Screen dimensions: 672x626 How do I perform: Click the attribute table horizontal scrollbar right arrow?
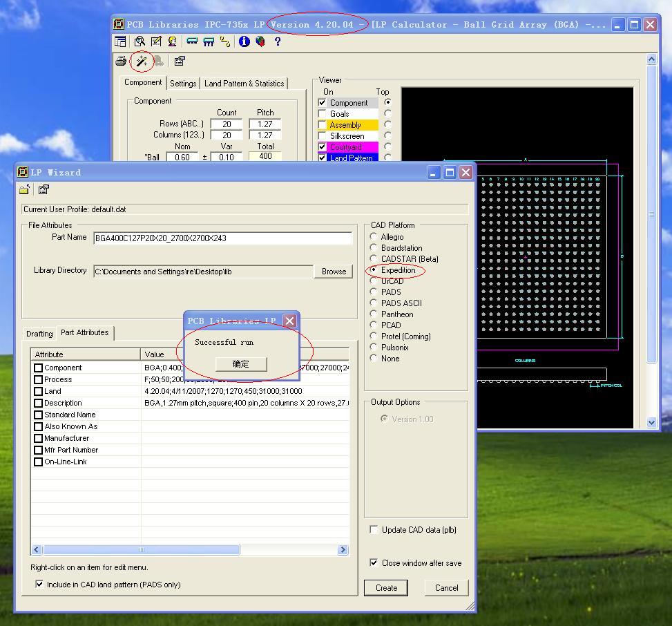343,550
